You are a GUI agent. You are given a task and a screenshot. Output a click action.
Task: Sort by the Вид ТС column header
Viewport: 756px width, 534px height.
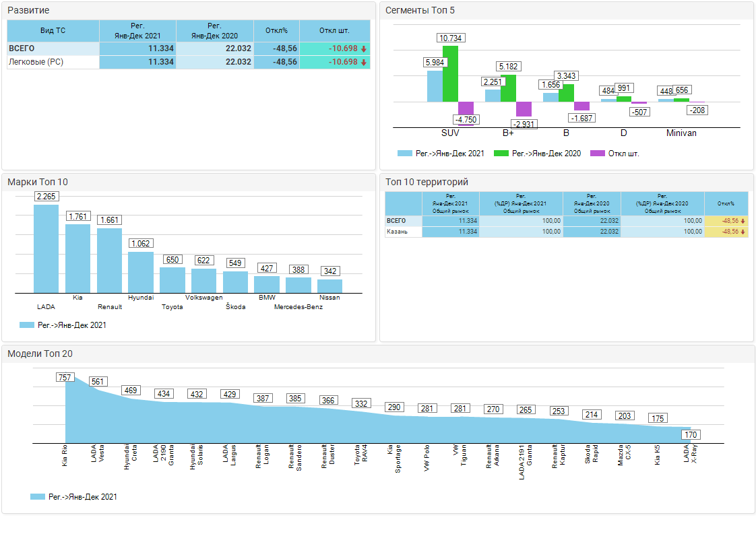click(53, 30)
